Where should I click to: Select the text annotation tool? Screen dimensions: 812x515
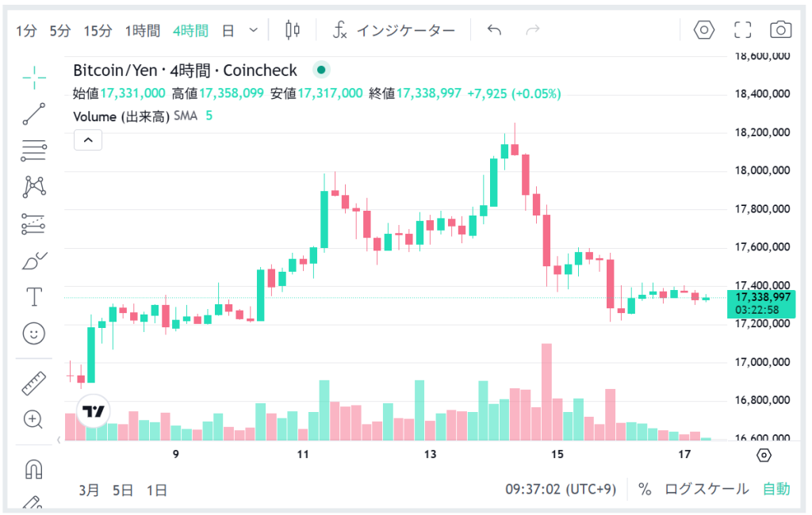(x=34, y=297)
